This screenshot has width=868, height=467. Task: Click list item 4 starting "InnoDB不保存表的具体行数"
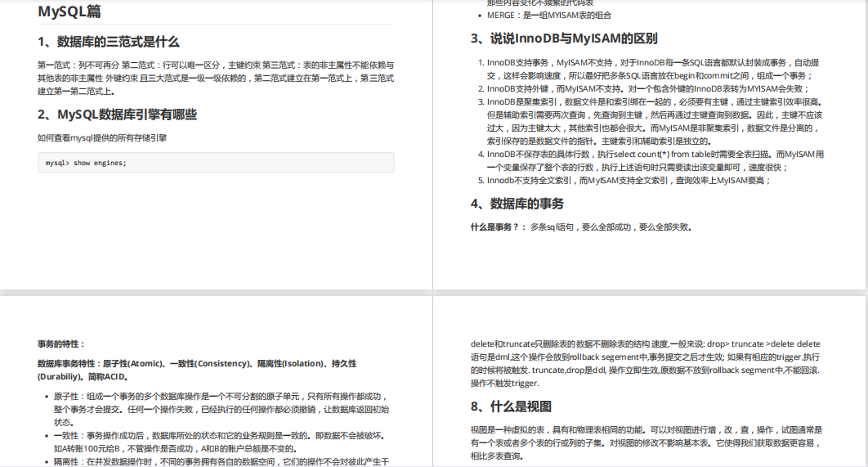pos(655,160)
